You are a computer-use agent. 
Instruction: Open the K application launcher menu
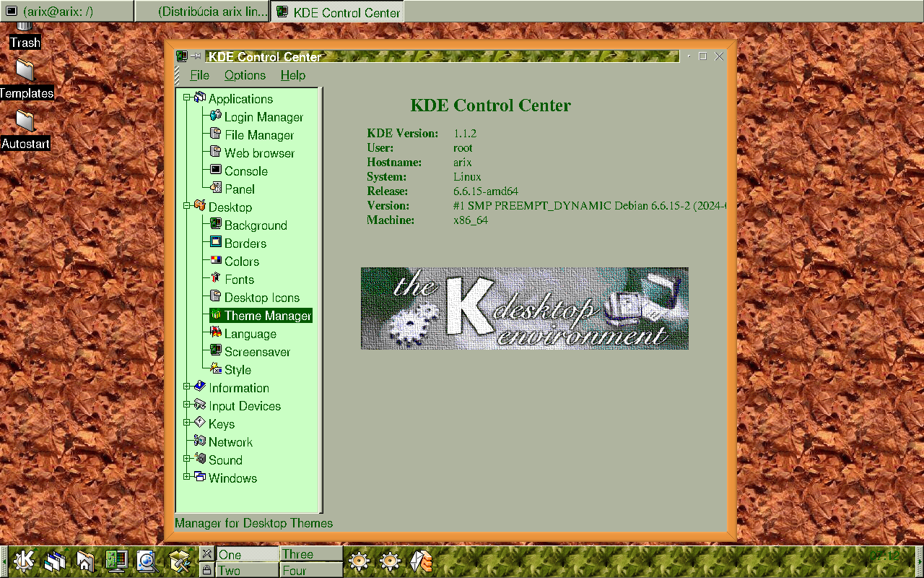(x=25, y=561)
